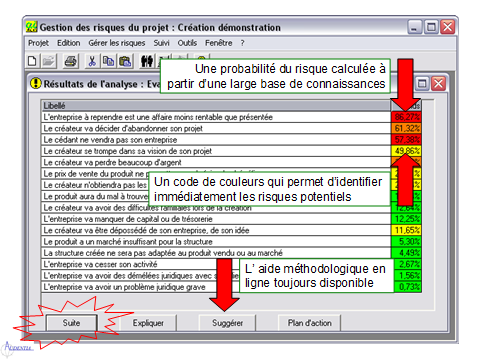This screenshot has width=480, height=360.
Task: Click the application logo in title bar
Action: [31, 27]
